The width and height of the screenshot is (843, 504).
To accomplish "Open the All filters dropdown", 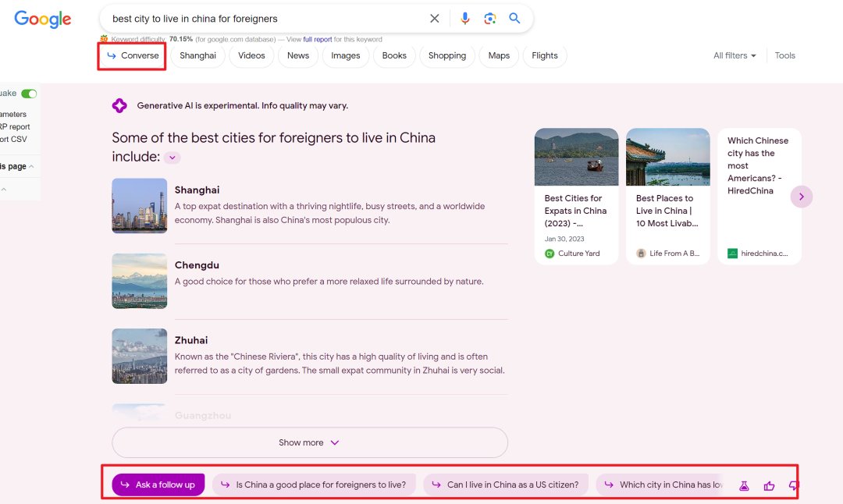I will (x=735, y=56).
